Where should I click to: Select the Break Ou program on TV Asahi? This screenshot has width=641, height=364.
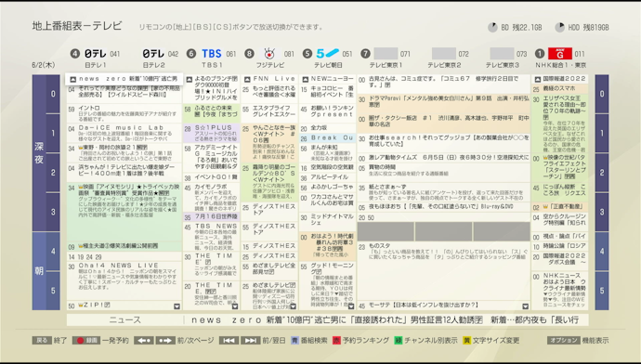coord(327,138)
